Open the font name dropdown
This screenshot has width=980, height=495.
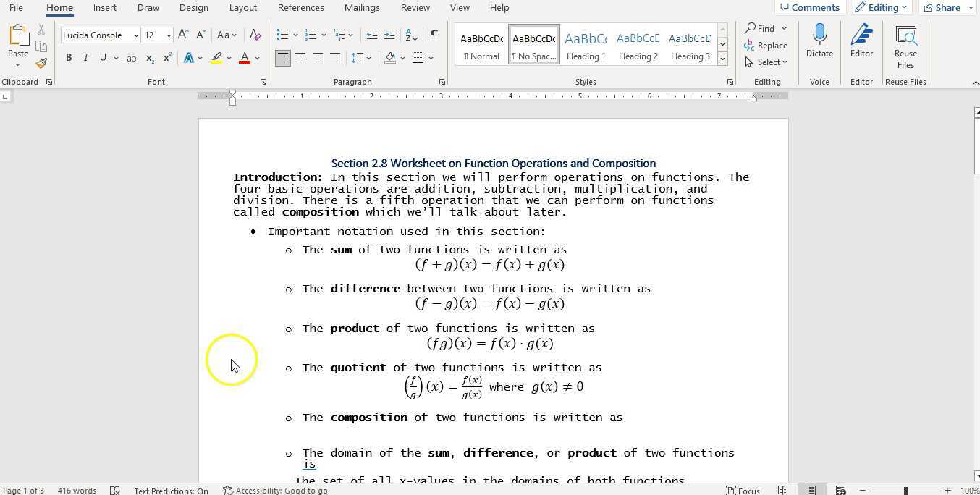click(136, 35)
